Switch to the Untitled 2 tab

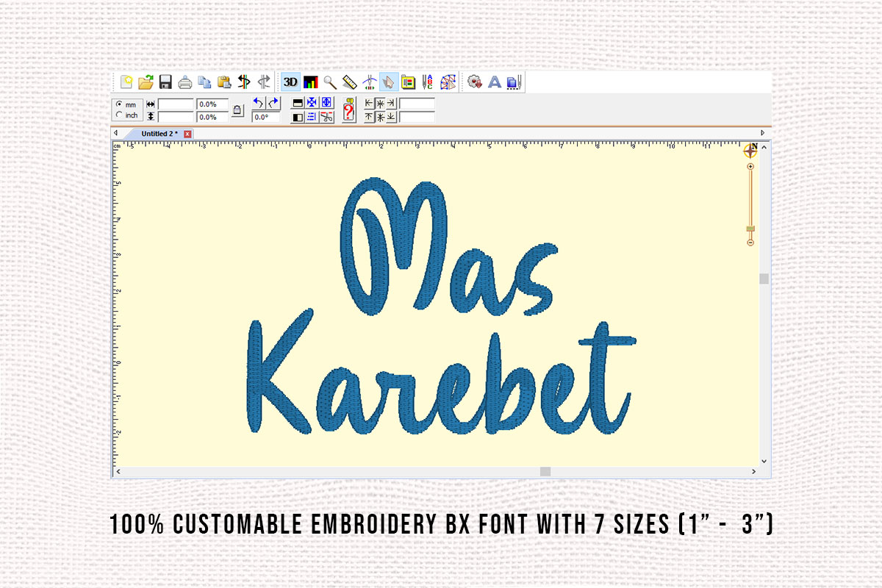[x=158, y=133]
